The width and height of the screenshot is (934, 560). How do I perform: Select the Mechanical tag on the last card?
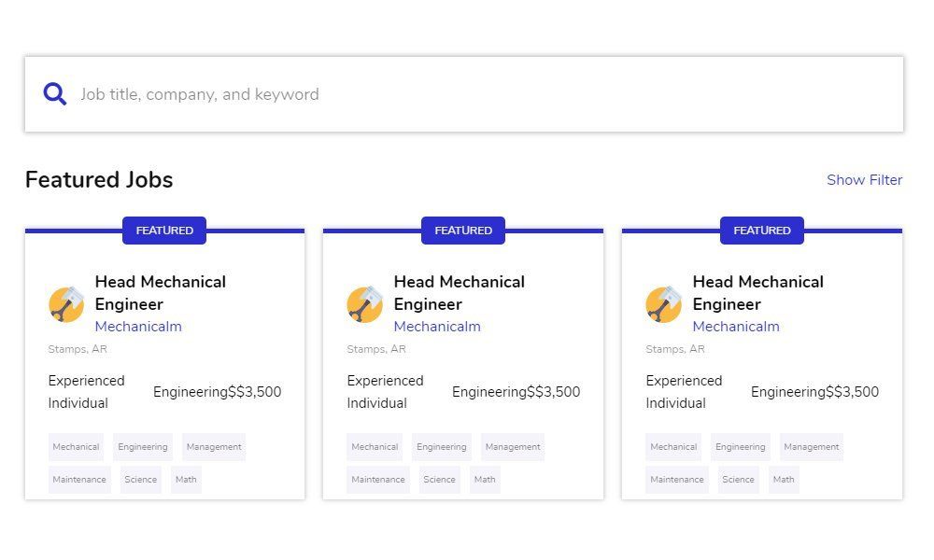coord(673,447)
